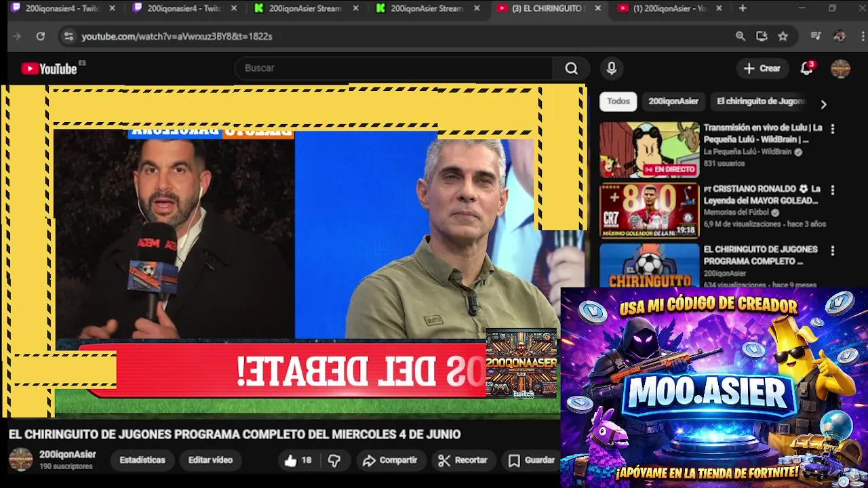Open site information icon beside the URL
Image resolution: width=868 pixels, height=488 pixels.
pyautogui.click(x=68, y=37)
